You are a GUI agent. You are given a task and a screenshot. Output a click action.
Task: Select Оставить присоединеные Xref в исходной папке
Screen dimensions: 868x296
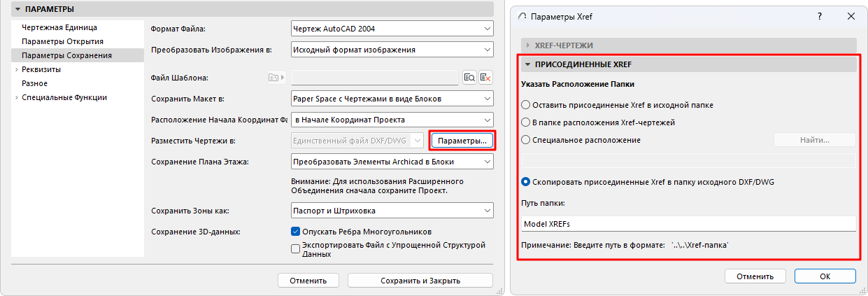point(526,105)
